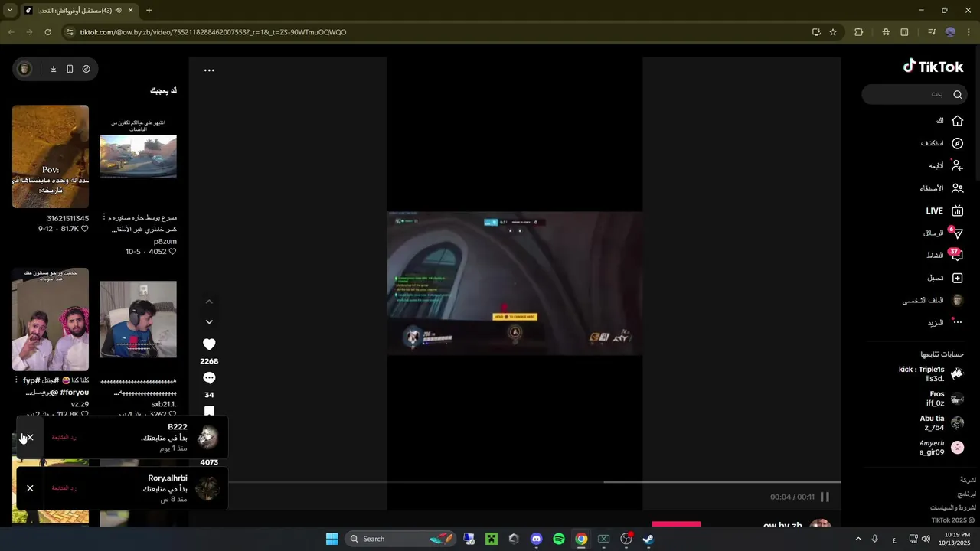This screenshot has width=980, height=551.
Task: Open the comments bubble icon
Action: click(209, 378)
